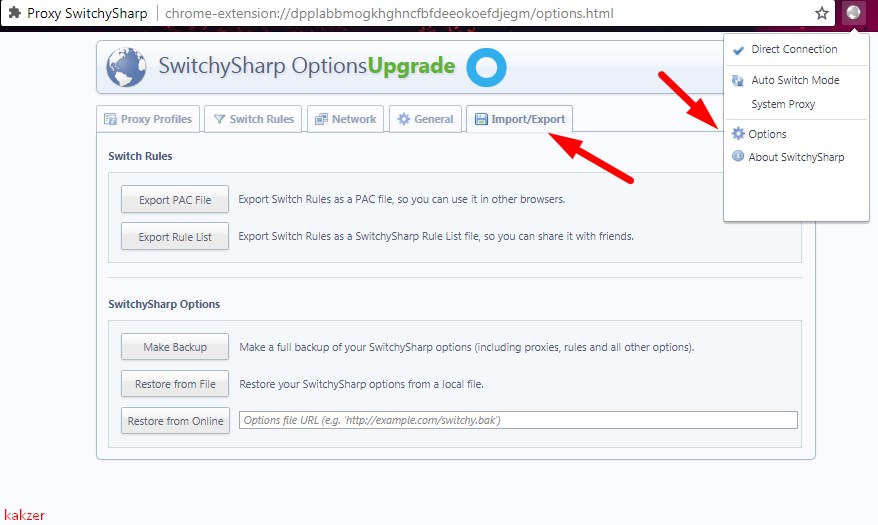This screenshot has height=525, width=878.
Task: Click the Make Backup button
Action: (175, 347)
